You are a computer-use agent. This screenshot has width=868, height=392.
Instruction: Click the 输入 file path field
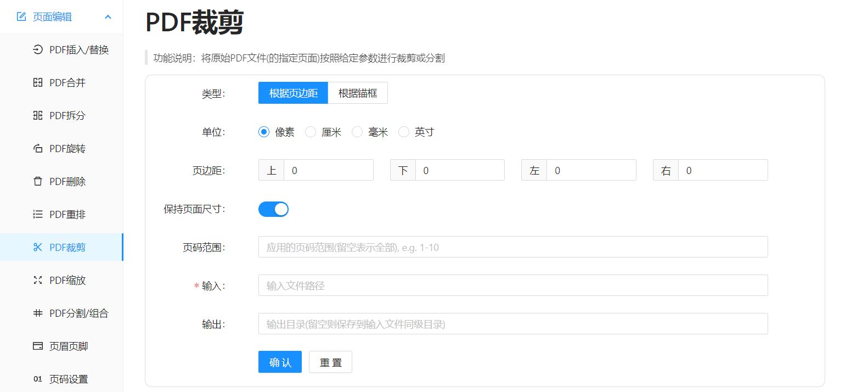pos(513,285)
